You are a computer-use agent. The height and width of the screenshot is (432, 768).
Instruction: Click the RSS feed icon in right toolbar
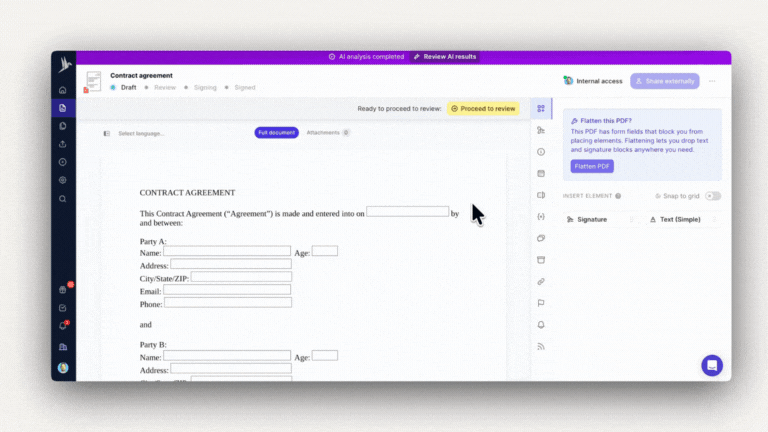click(x=541, y=347)
